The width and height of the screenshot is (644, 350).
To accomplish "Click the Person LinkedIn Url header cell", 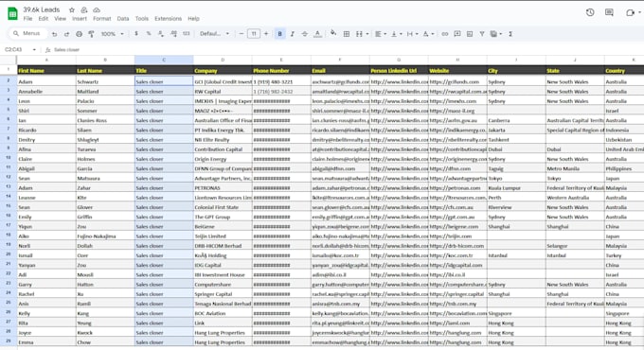I will (399, 71).
